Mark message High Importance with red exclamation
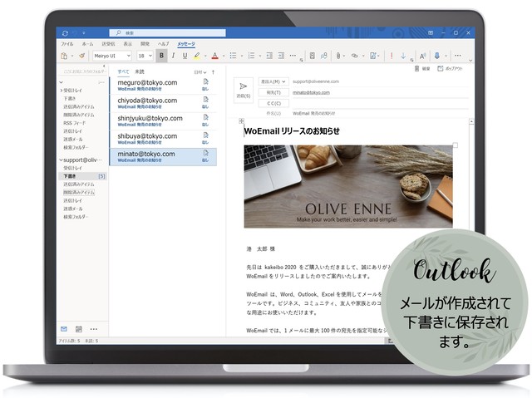 coord(392,56)
